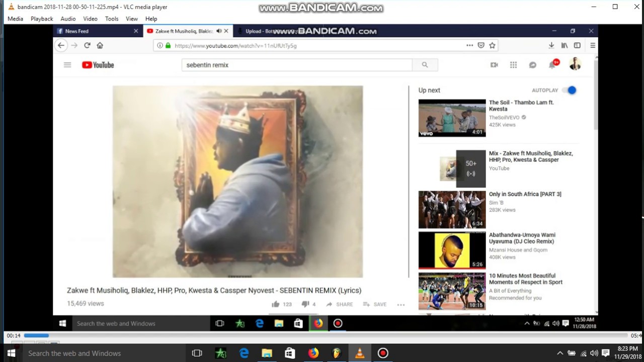Viewport: 644px width, 362px height.
Task: Open Firefox icon in the bottom taskbar
Action: point(313,353)
